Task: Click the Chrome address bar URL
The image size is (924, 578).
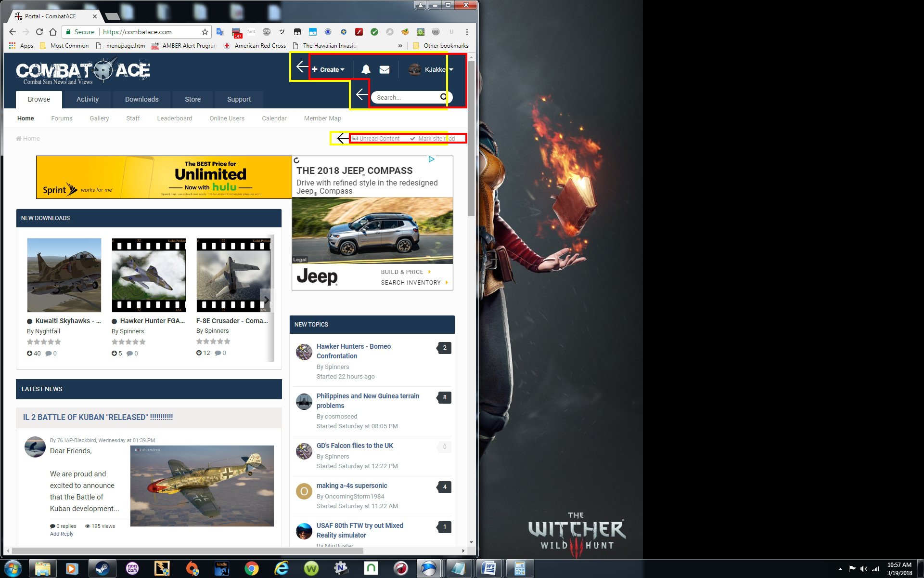Action: point(137,32)
